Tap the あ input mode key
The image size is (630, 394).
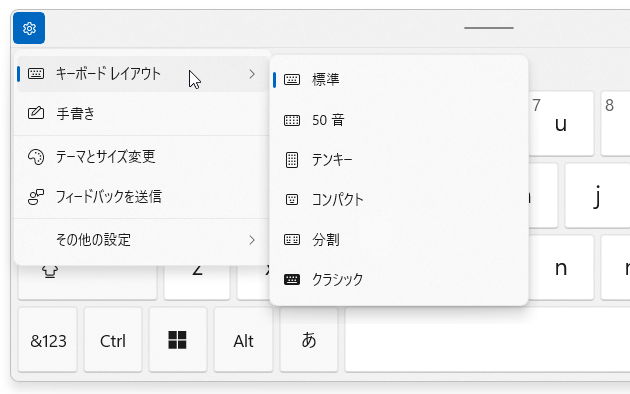pos(309,340)
